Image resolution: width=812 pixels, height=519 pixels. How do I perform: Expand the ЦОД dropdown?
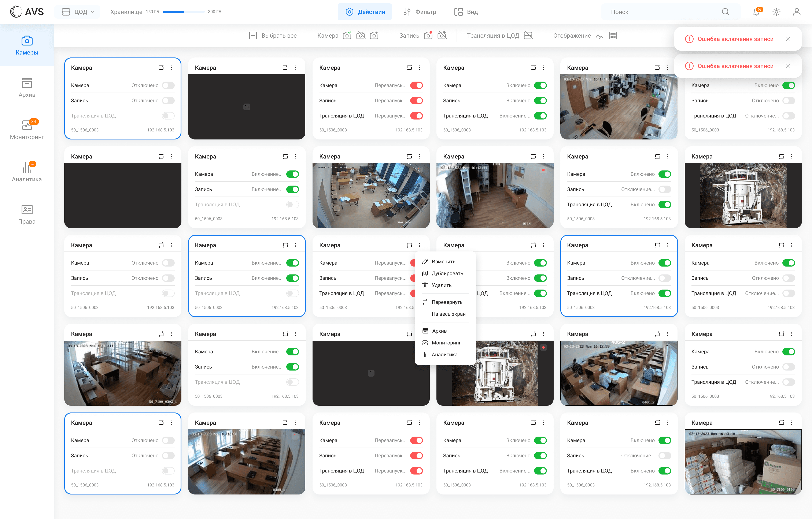coord(78,12)
